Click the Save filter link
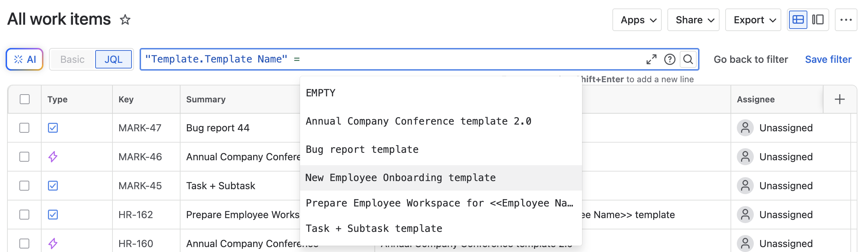 pyautogui.click(x=828, y=59)
